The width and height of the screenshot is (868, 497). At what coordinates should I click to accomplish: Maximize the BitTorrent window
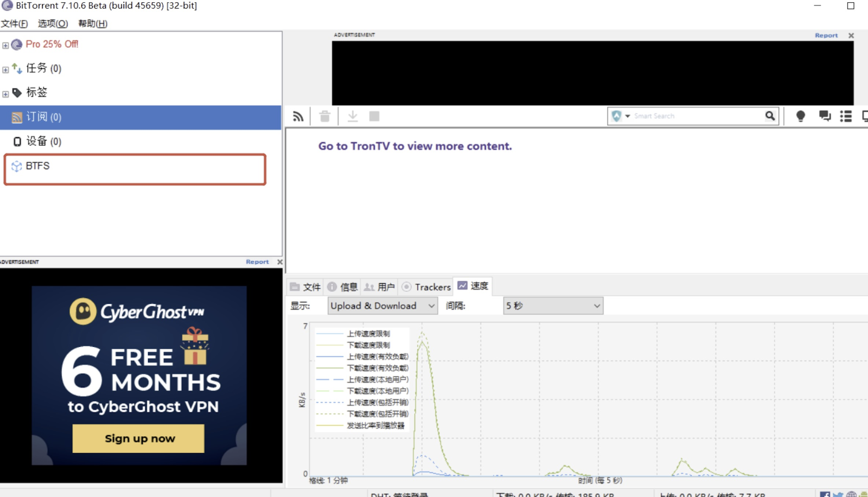pyautogui.click(x=851, y=5)
